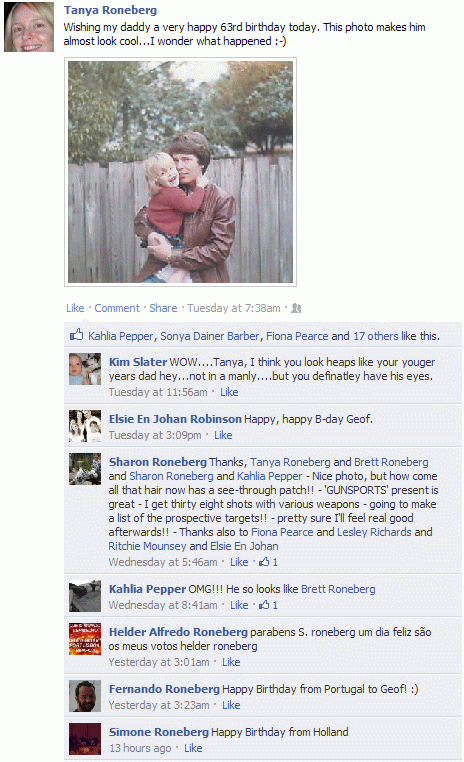Open Kim Slater's avatar thumbnail
This screenshot has width=464, height=762.
pyautogui.click(x=85, y=369)
